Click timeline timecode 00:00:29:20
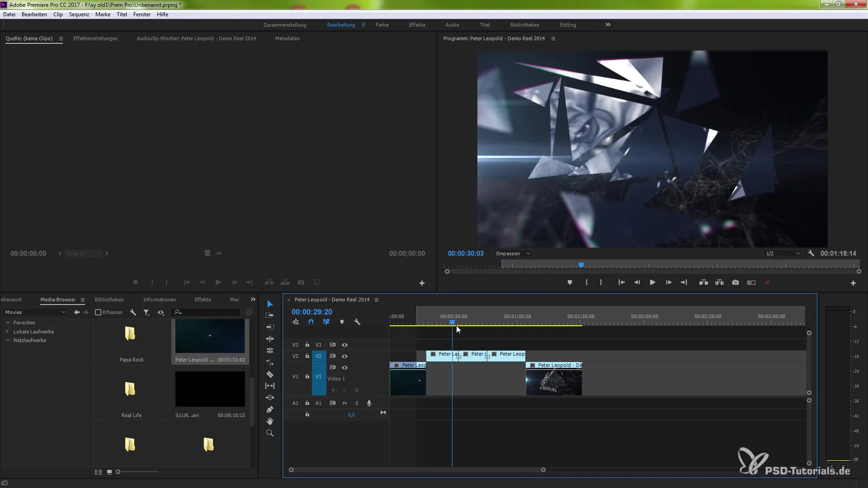This screenshot has width=868, height=488. coord(312,312)
